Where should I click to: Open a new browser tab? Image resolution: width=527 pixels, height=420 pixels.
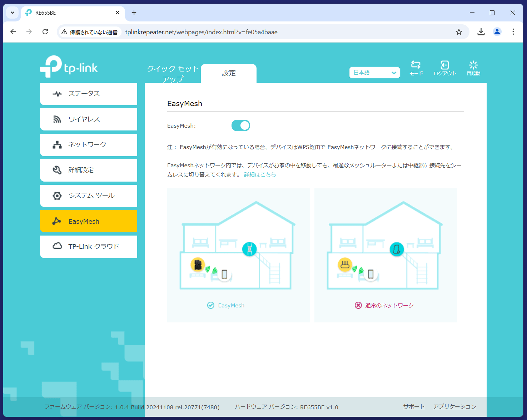coord(134,13)
